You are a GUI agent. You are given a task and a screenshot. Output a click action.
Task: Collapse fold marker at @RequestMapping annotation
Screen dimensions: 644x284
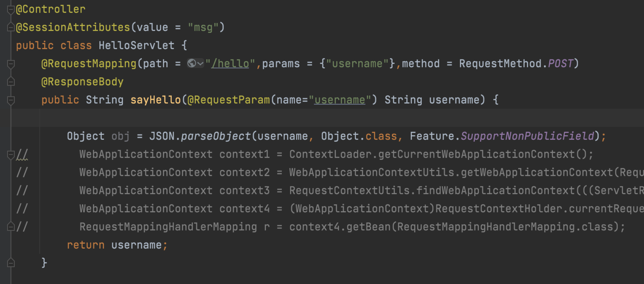click(11, 64)
